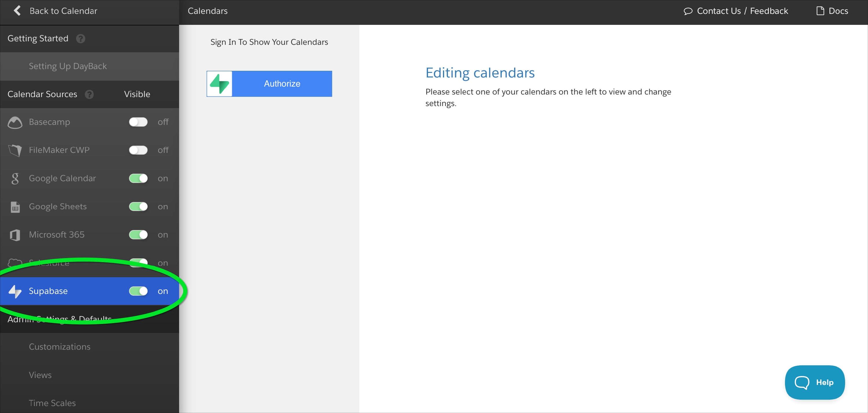Click the 'on' label beside Microsoft 365
Image resolution: width=868 pixels, height=413 pixels.
(163, 235)
